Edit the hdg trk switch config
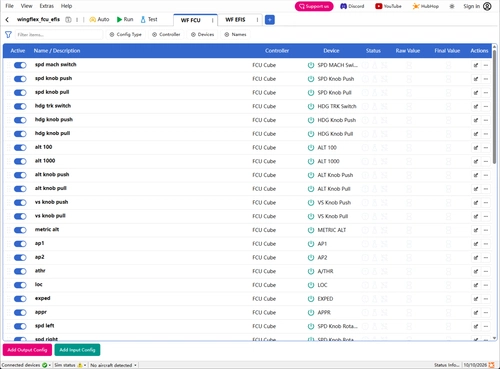The height and width of the screenshot is (369, 500). tap(476, 107)
